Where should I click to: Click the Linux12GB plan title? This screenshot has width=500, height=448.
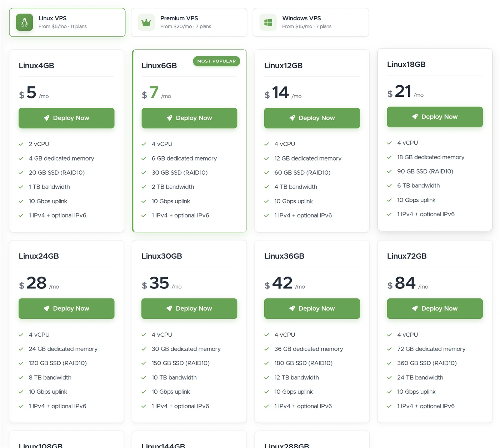(284, 66)
